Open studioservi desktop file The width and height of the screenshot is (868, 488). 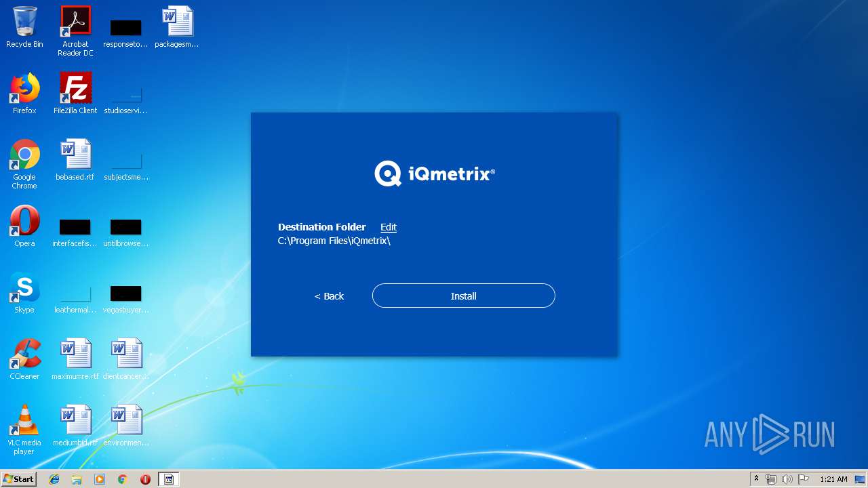[125, 100]
